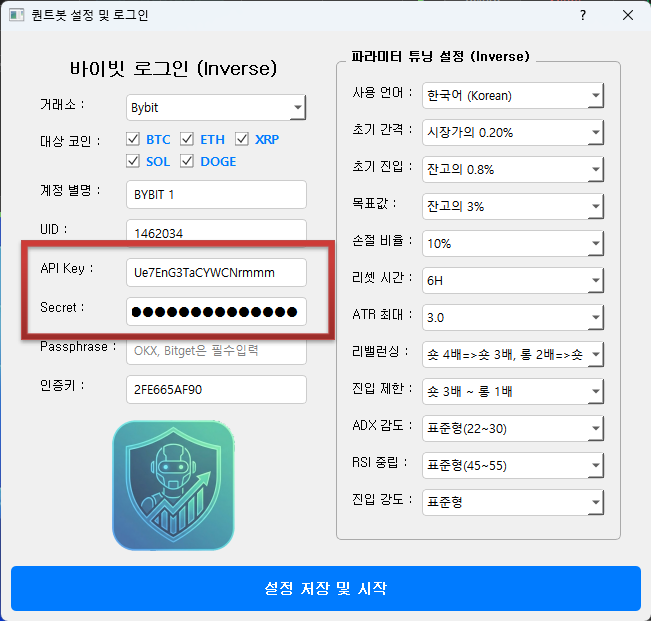This screenshot has height=621, width=651.
Task: Click the 계정 별명 BYBIT 1 field
Action: (216, 194)
